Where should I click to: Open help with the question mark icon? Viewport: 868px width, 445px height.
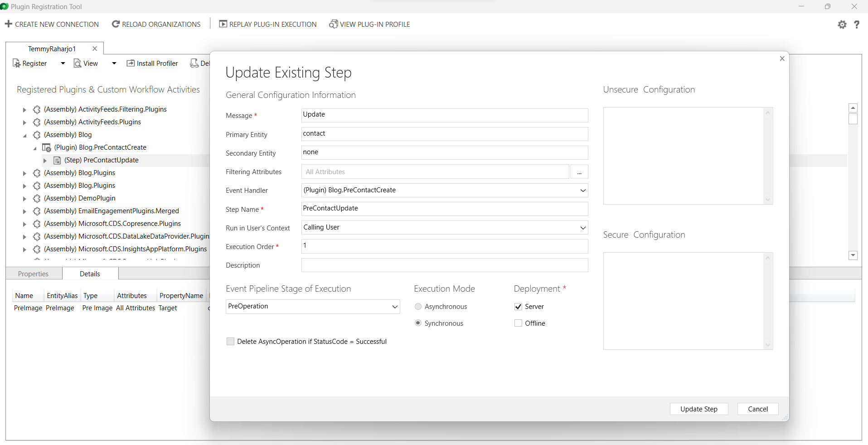[857, 24]
